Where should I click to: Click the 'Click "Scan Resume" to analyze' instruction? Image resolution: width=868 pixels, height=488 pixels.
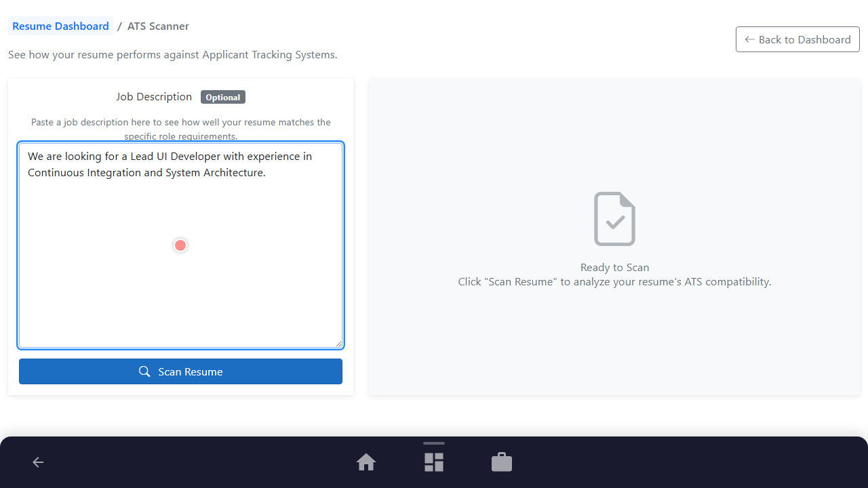[x=615, y=281]
